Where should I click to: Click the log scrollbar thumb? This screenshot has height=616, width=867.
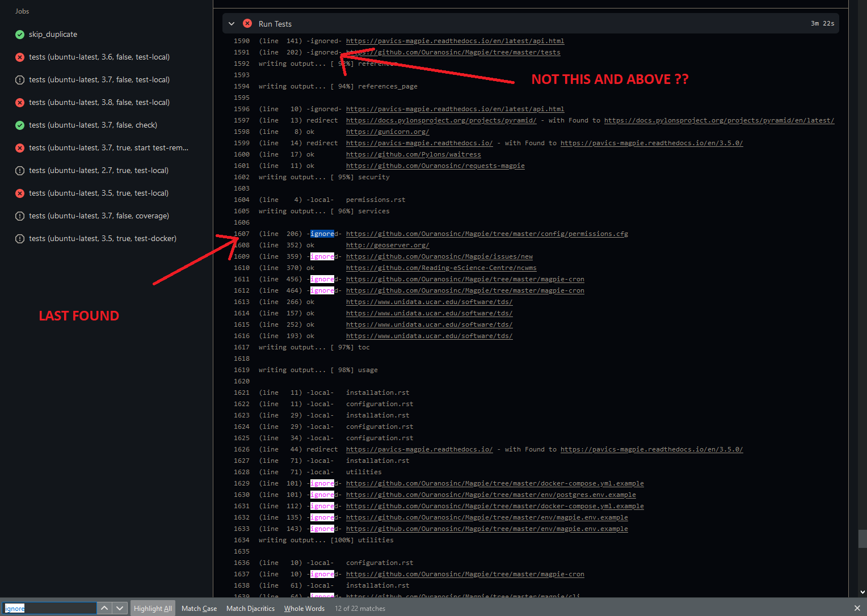pyautogui.click(x=862, y=539)
